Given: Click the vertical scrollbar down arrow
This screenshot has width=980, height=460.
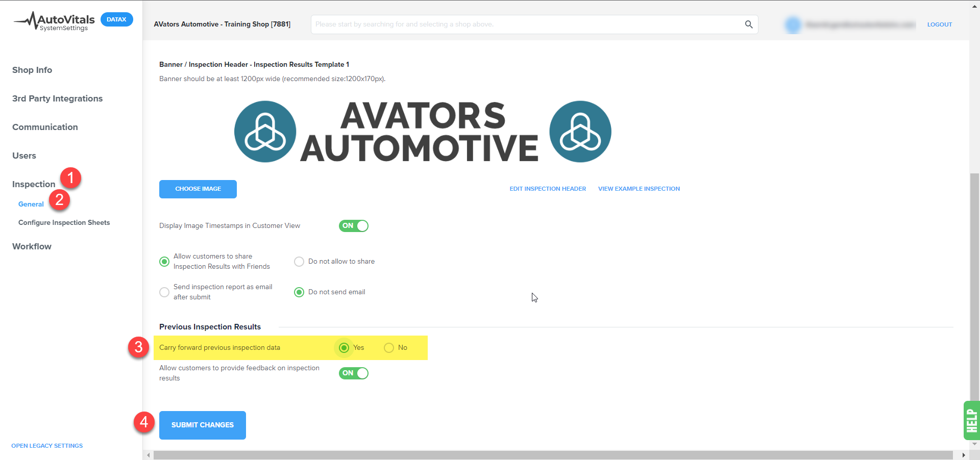Looking at the screenshot, I should [975, 444].
